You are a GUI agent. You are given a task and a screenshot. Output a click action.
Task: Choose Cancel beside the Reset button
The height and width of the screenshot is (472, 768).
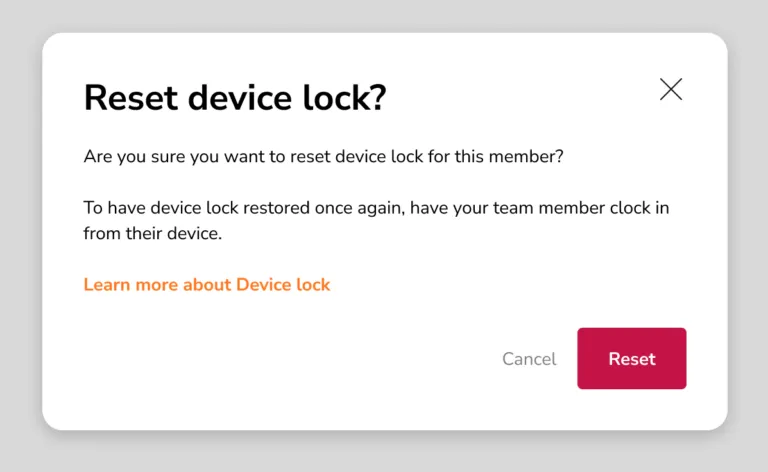529,359
